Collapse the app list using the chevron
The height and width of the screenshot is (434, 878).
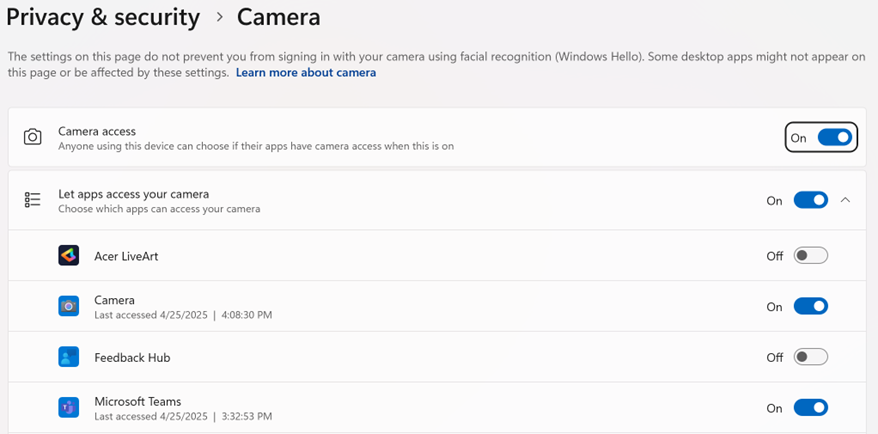846,200
